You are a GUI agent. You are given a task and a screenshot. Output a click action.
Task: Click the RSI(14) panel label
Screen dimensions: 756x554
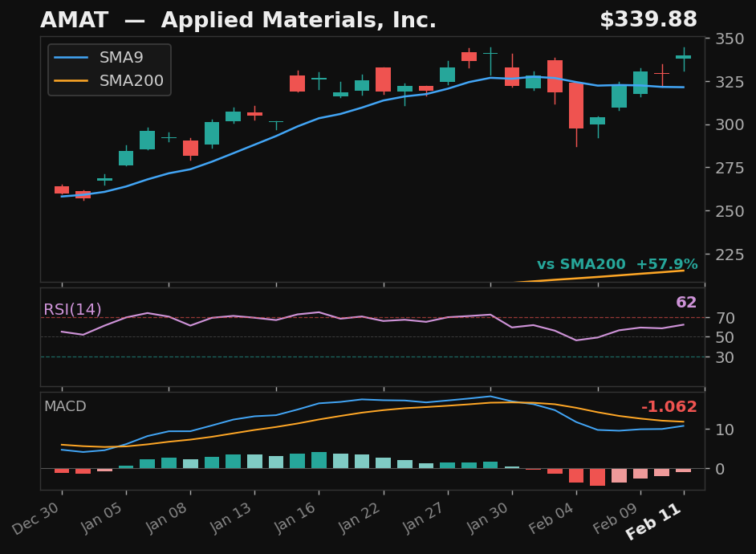(72, 309)
